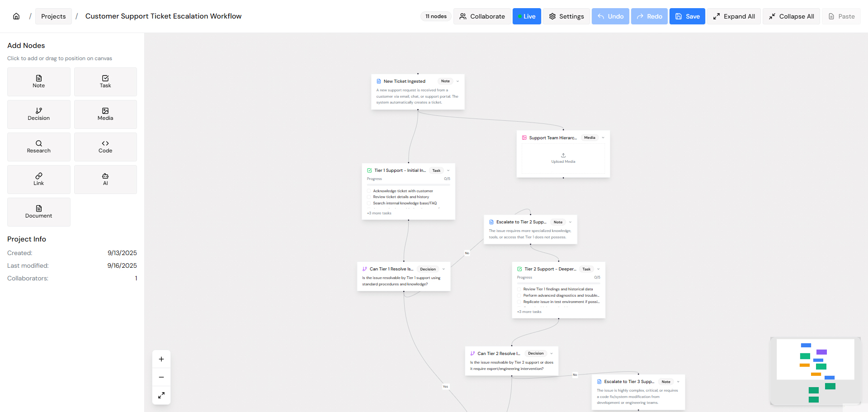Click the fit-to-view canvas icon
Screen dimensions: 868x412
coord(161,395)
